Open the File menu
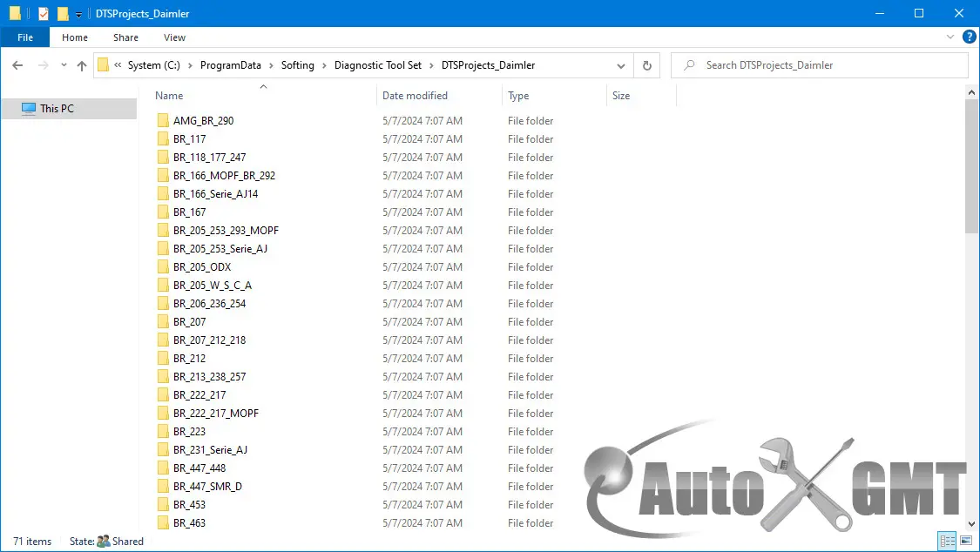Image resolution: width=980 pixels, height=552 pixels. (x=25, y=37)
